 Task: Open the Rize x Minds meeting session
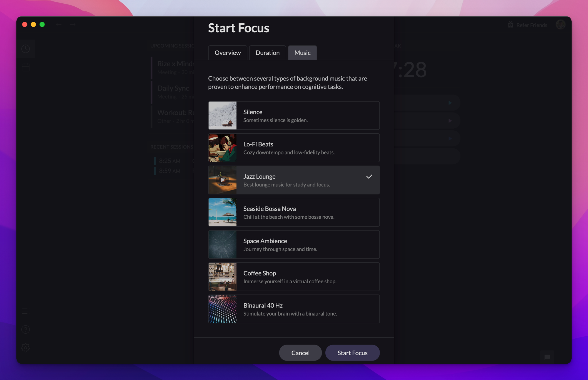tap(172, 67)
